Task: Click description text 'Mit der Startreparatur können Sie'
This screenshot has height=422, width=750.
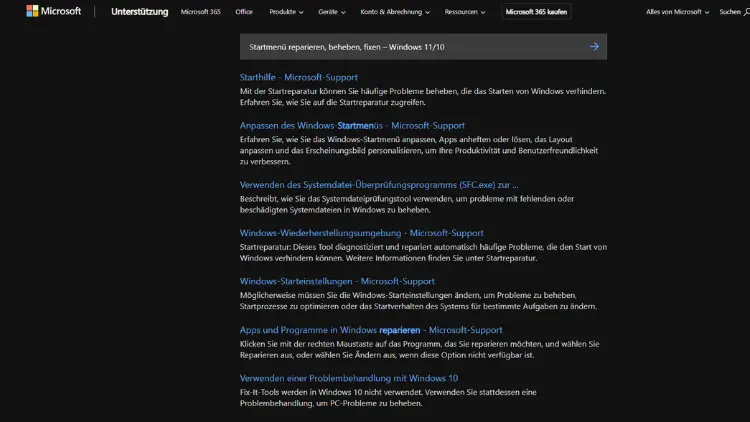Action: tap(423, 97)
